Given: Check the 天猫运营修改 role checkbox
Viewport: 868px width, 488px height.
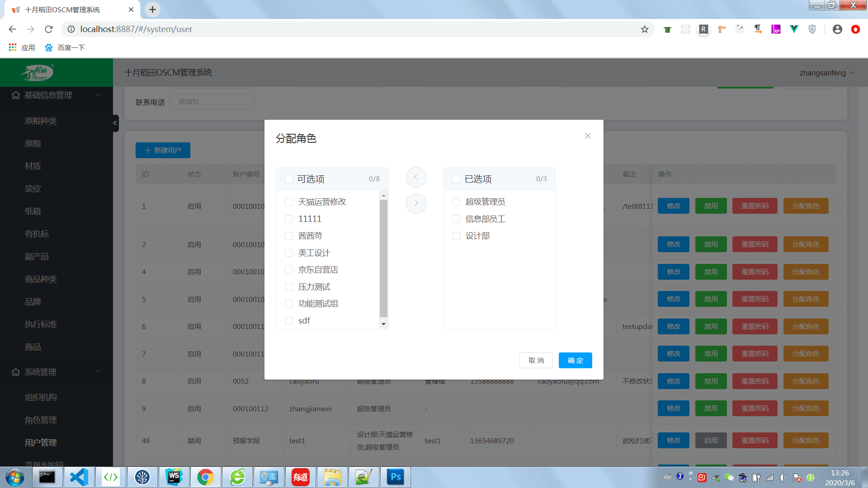Looking at the screenshot, I should pyautogui.click(x=289, y=202).
